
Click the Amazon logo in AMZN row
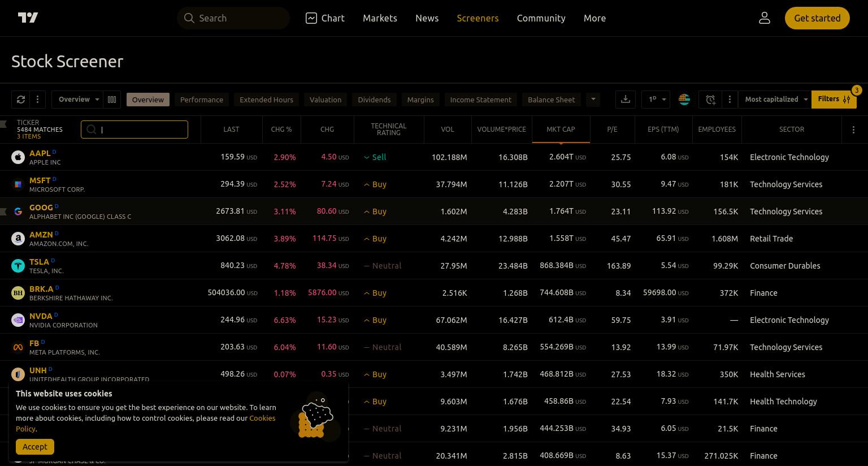18,239
